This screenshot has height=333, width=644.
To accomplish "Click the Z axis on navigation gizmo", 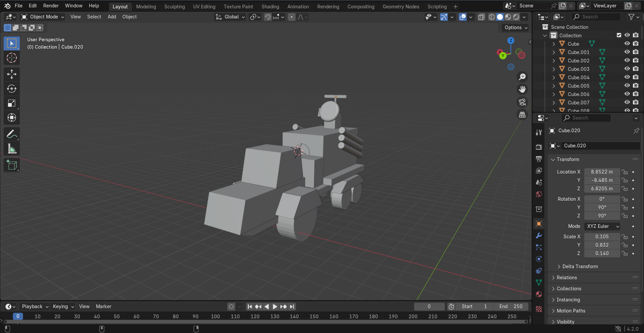I will 511,41.
